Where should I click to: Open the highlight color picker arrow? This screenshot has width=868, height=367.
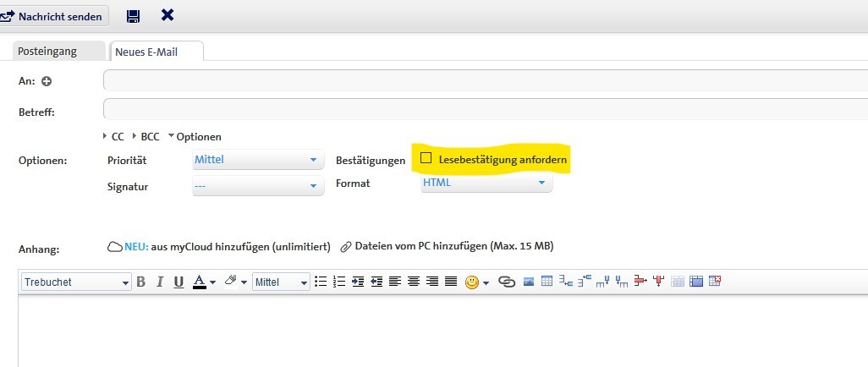[x=244, y=282]
